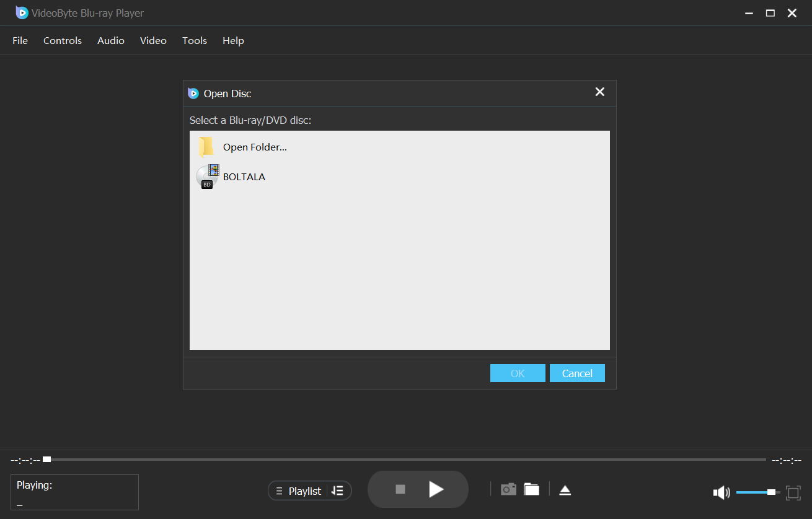Eject the disc
812x519 pixels.
[x=565, y=489]
